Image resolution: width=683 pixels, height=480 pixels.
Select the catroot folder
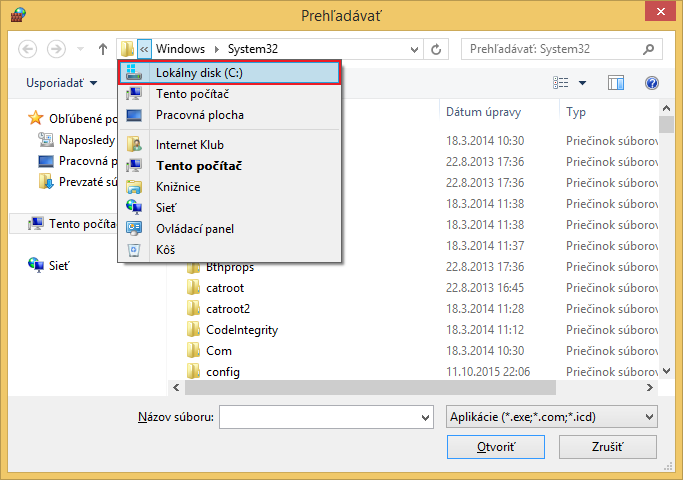click(x=225, y=288)
